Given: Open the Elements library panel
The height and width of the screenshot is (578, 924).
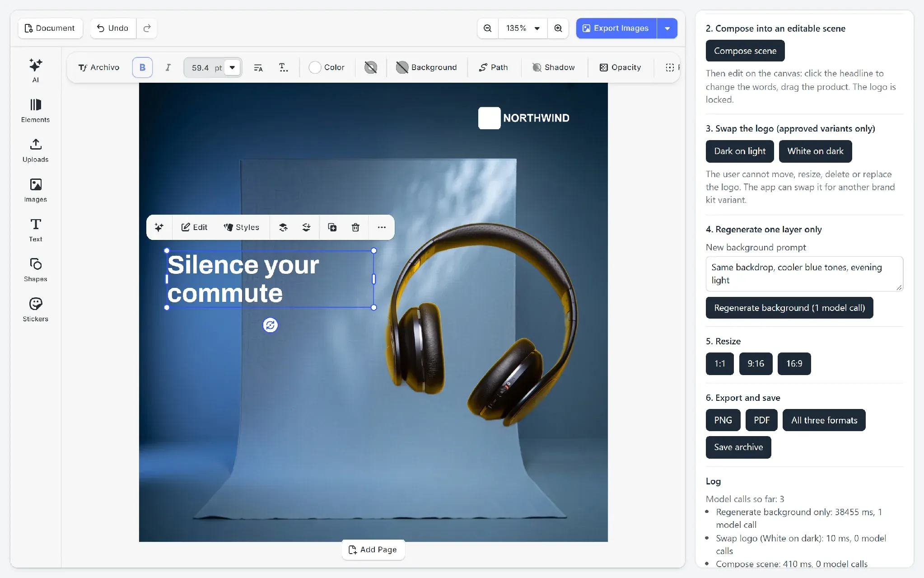Looking at the screenshot, I should pos(35,110).
